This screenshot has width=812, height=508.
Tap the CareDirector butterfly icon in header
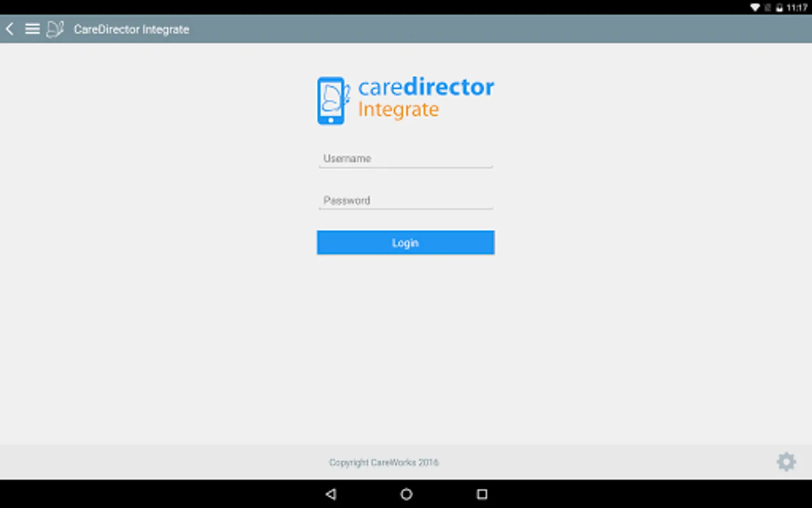pos(55,29)
